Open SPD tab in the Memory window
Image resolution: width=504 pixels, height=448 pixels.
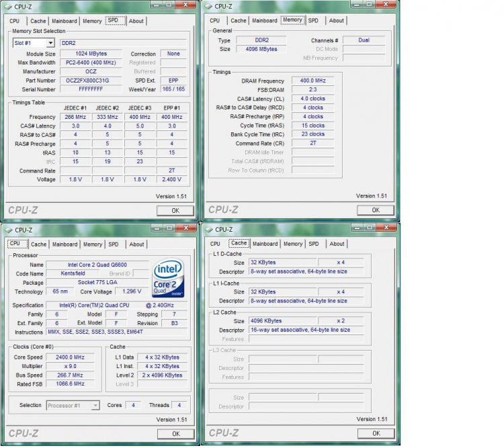[x=313, y=21]
